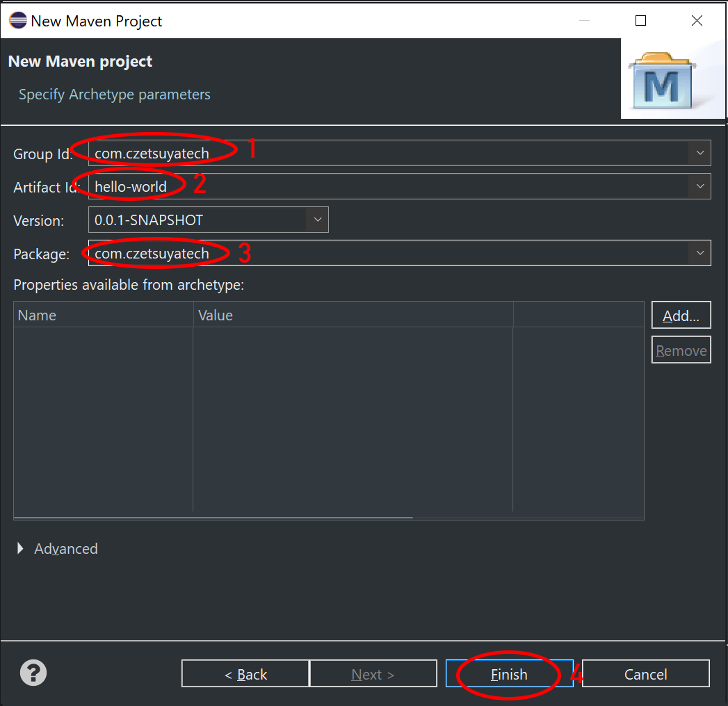The image size is (728, 706).
Task: Click the Value column header
Action: [215, 315]
